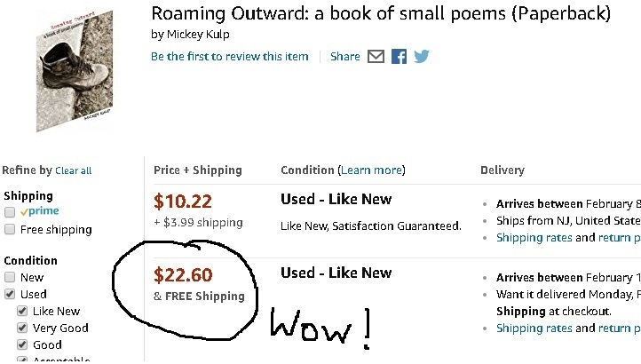The image size is (641, 364).
Task: Open the 'Learn more' condition link
Action: (x=371, y=170)
